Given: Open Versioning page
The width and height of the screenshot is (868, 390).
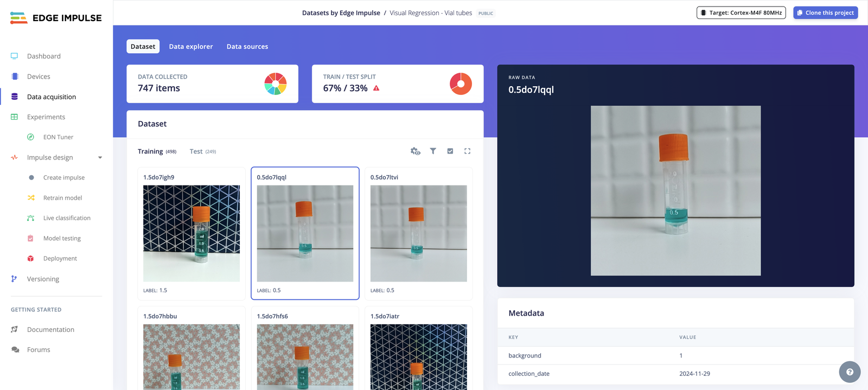Looking at the screenshot, I should (43, 279).
